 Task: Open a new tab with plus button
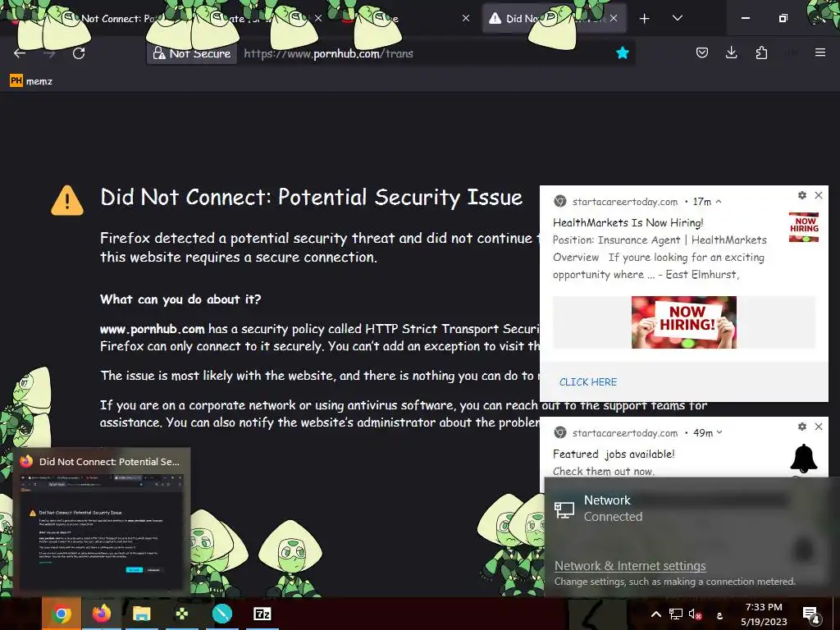click(645, 19)
